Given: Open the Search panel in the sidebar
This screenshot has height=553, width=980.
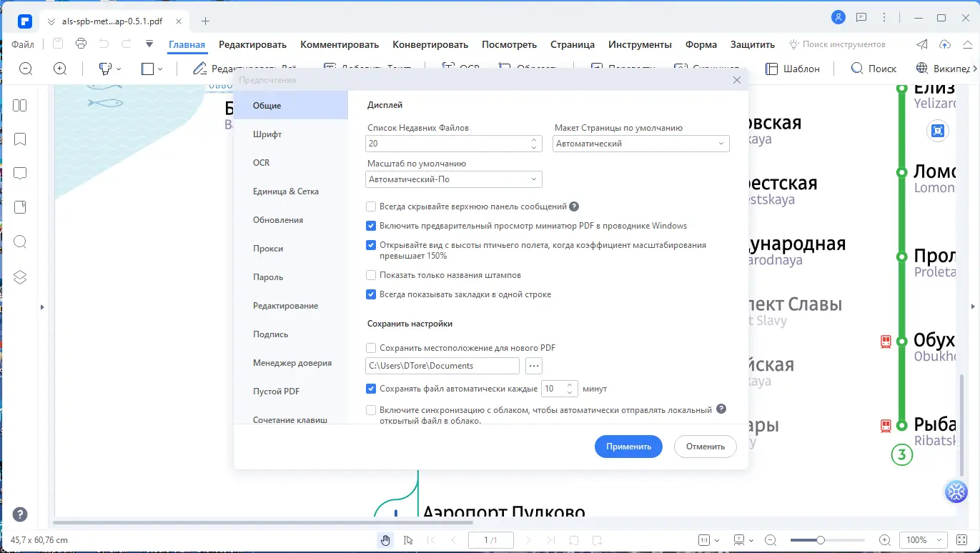Looking at the screenshot, I should [19, 241].
